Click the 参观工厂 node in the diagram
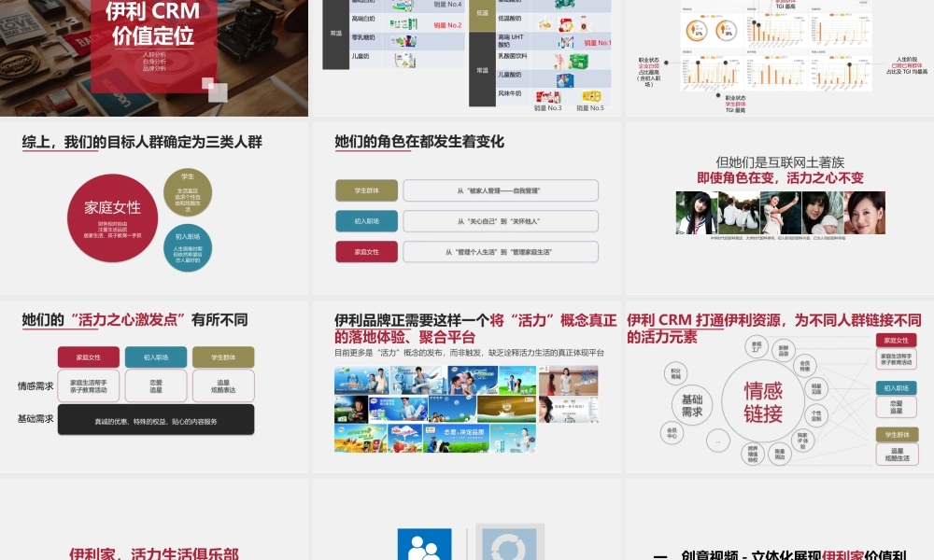The height and width of the screenshot is (560, 934). pos(757,346)
